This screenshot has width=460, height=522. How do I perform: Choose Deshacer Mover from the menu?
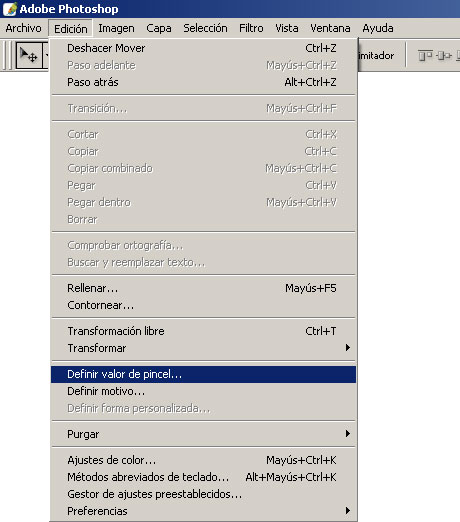(x=203, y=48)
